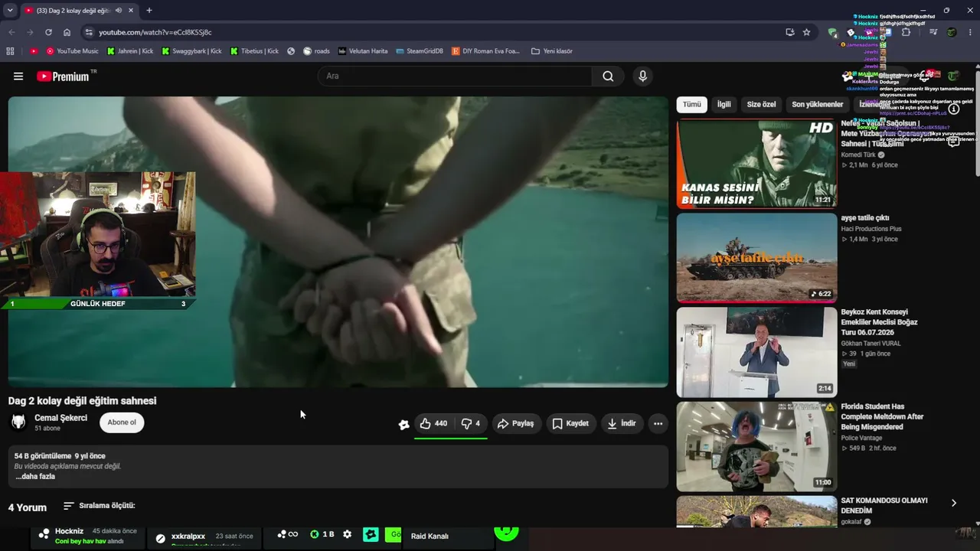Open 'Florida Student Has Complete Meltdown' title

(883, 417)
